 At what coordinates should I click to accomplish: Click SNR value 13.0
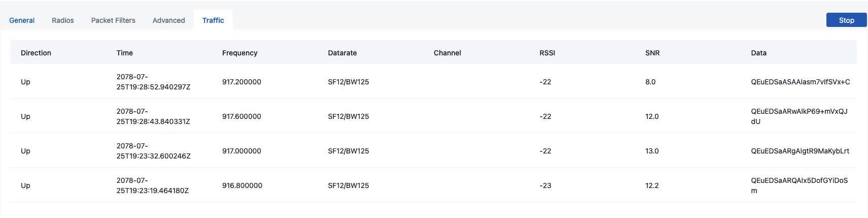coord(652,151)
